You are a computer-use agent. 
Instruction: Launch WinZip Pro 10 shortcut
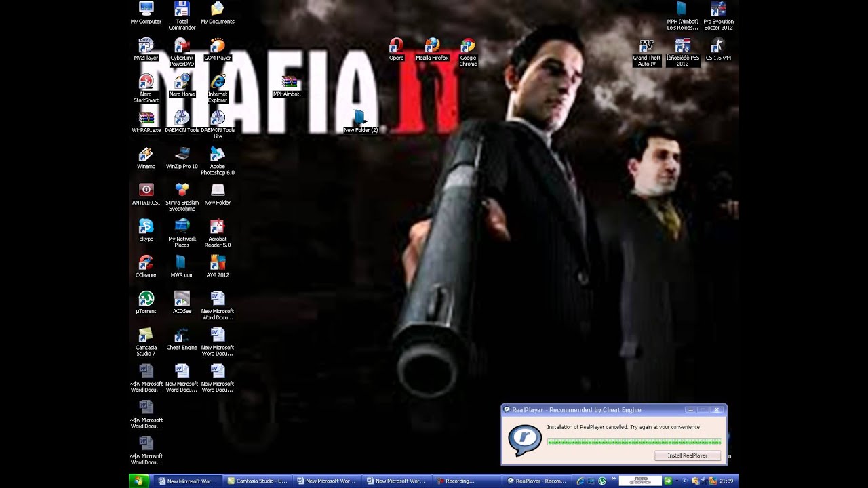182,158
